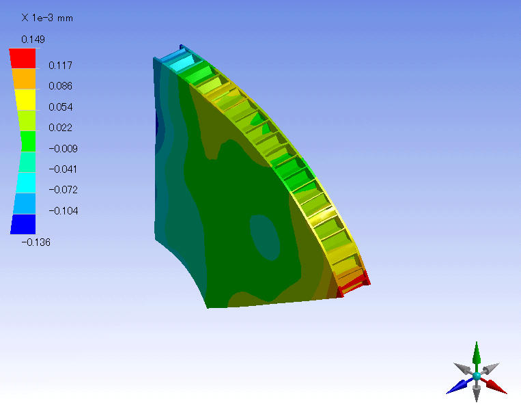
Task: Click the gray upper-right arrow of triad
Action: pyautogui.click(x=490, y=369)
